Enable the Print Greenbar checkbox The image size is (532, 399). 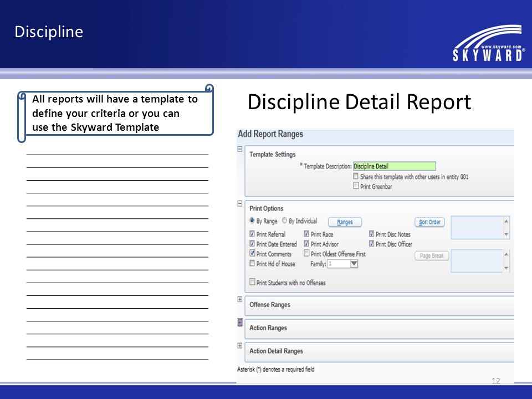pos(356,186)
